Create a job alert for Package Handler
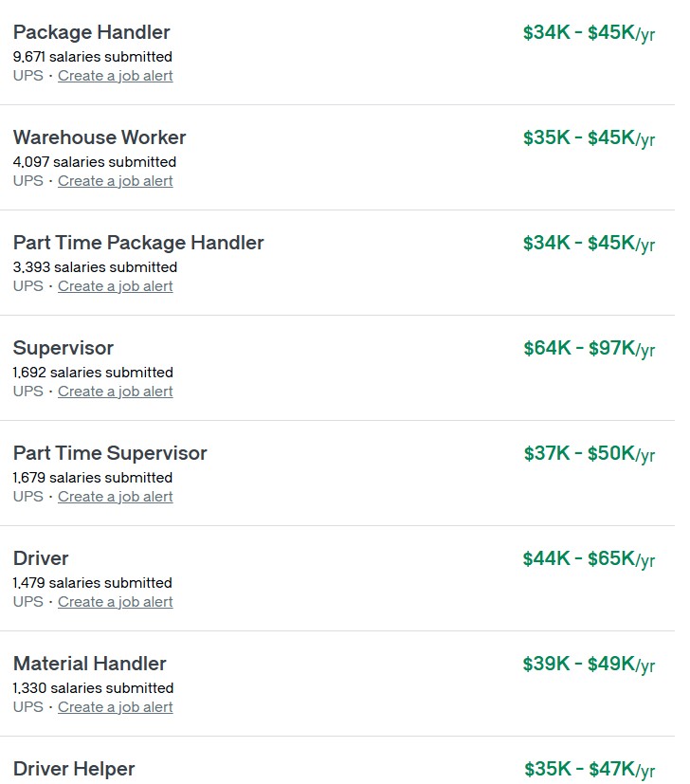The height and width of the screenshot is (784, 690). (x=115, y=76)
